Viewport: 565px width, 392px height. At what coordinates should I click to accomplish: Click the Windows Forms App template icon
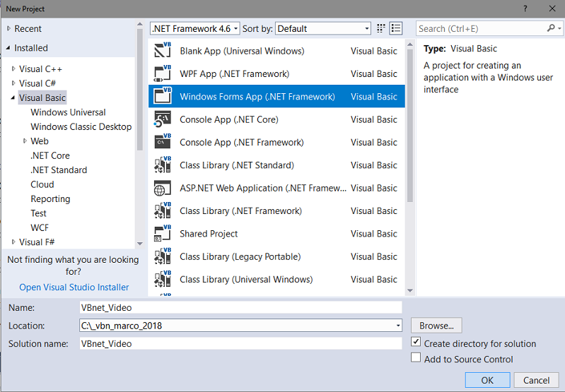[163, 96]
